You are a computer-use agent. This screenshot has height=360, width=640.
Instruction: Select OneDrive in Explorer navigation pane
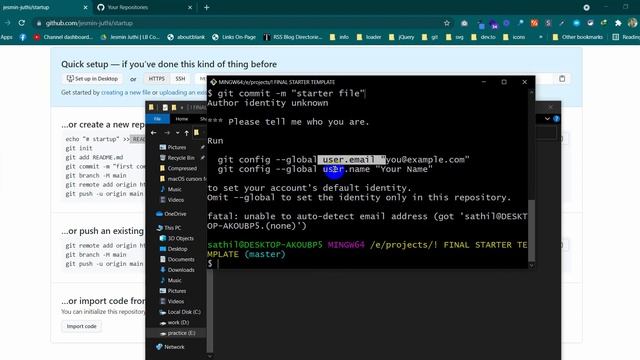point(171,214)
